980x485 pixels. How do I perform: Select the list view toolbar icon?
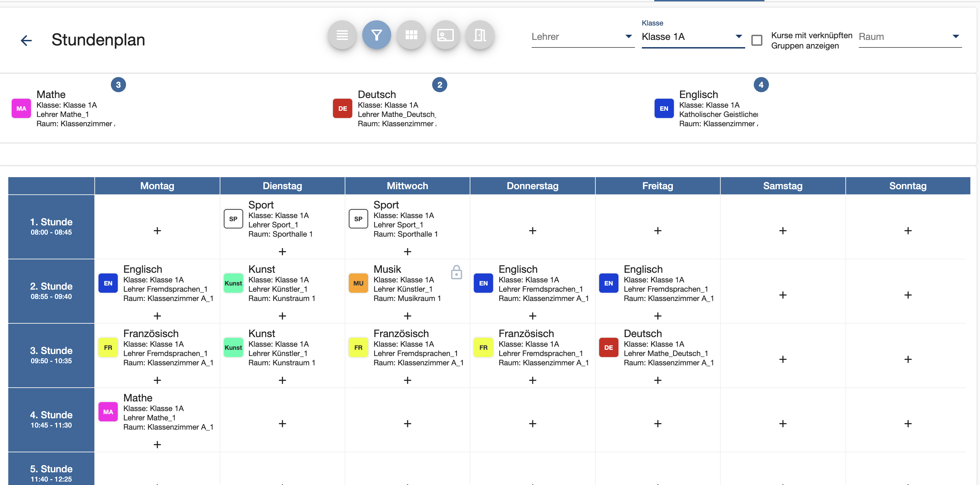pos(342,35)
